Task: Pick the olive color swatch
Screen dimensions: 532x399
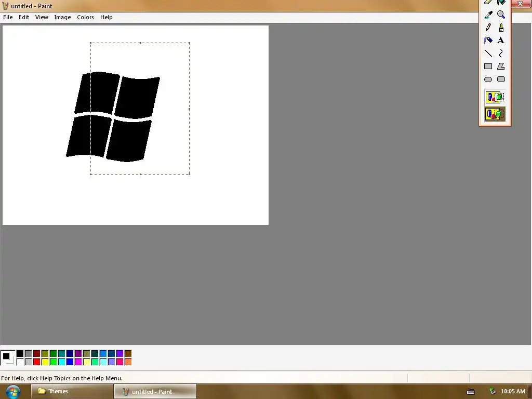Action: (x=45, y=353)
